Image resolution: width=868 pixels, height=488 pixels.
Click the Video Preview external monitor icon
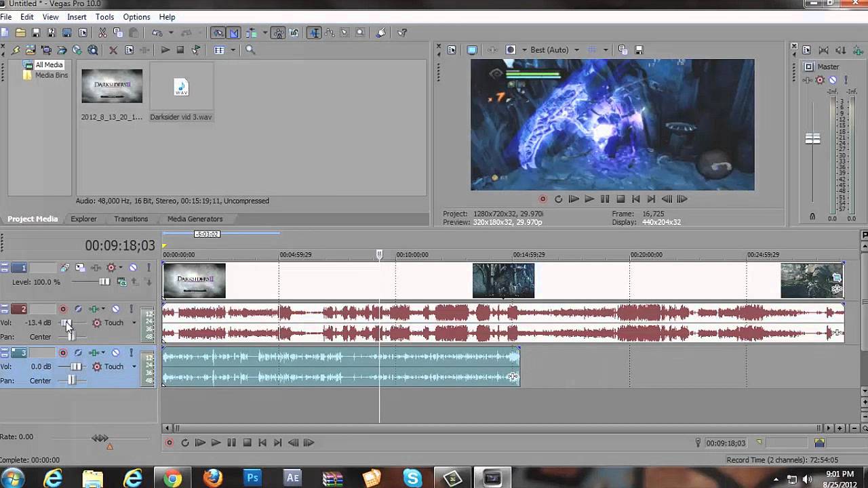472,50
